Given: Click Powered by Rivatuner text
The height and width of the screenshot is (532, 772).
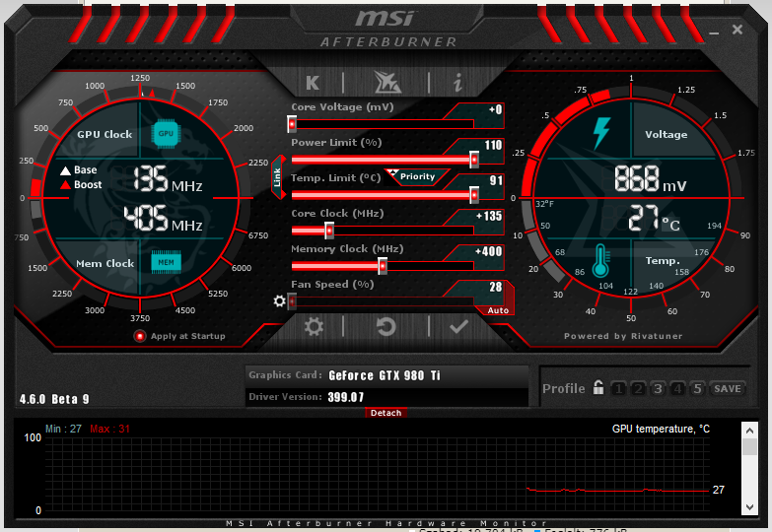Looking at the screenshot, I should pyautogui.click(x=623, y=336).
